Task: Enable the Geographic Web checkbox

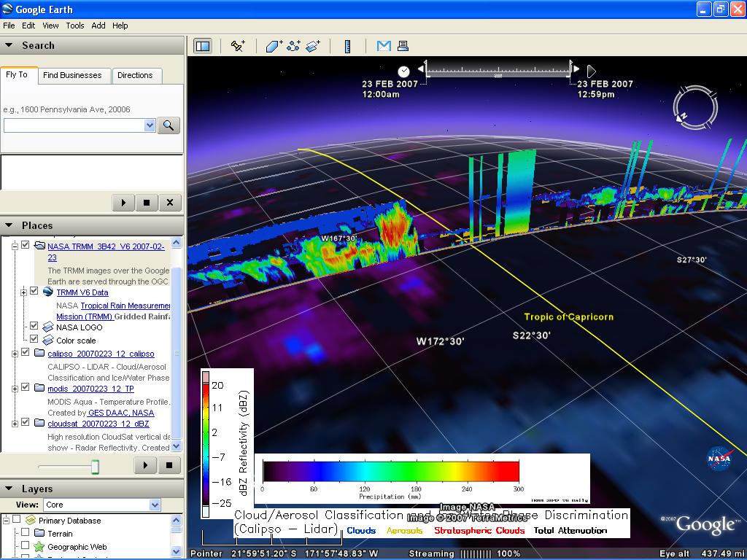Action: pos(26,545)
